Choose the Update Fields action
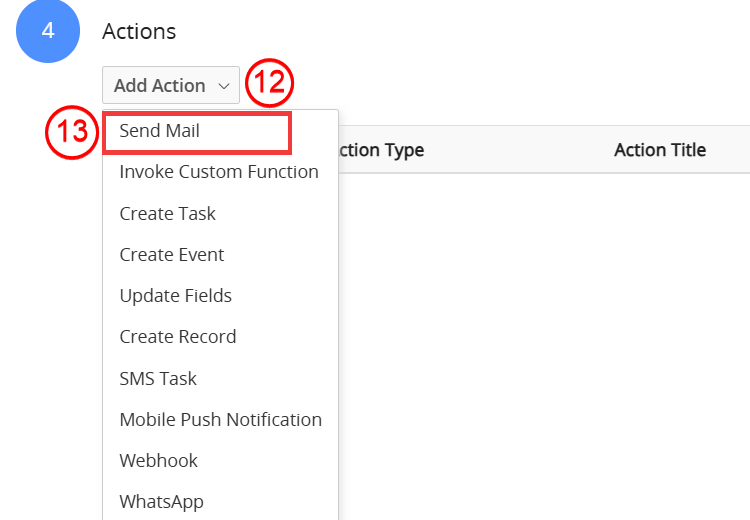This screenshot has width=750, height=520. (176, 296)
